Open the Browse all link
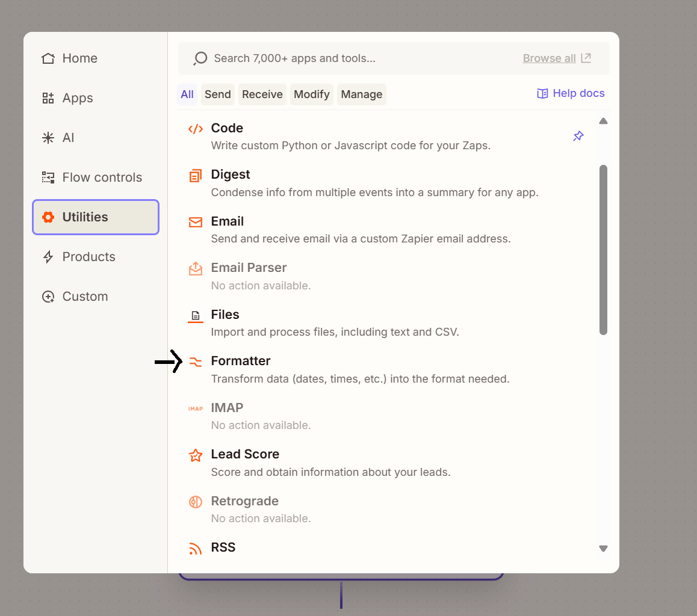This screenshot has height=616, width=697. (549, 58)
